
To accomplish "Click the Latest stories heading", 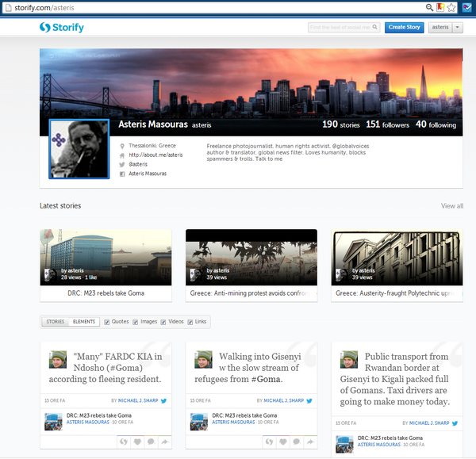I will (60, 205).
